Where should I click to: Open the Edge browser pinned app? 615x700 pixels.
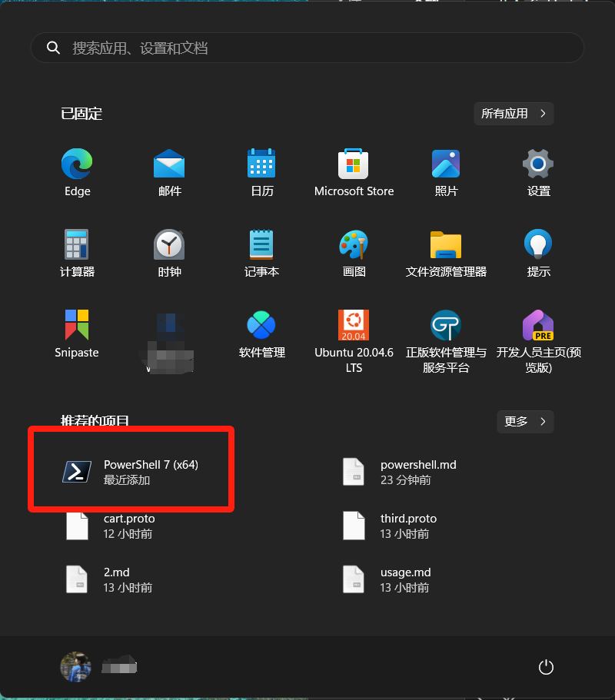(77, 173)
